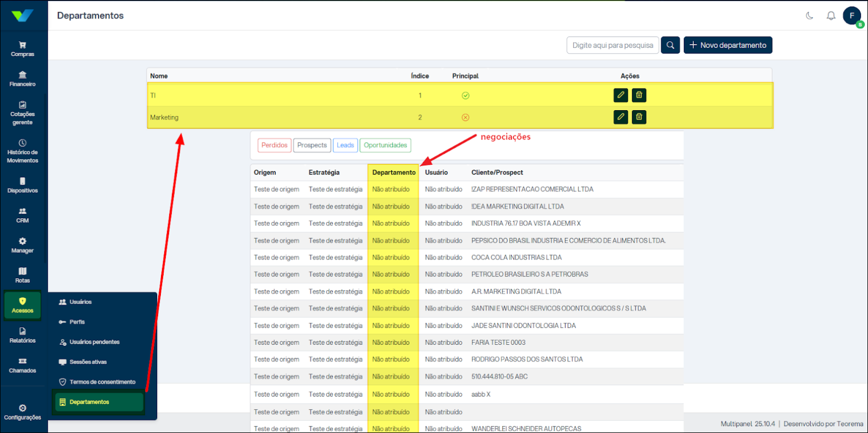Open the Rotas sidebar module
Screen dimensions: 868x433
pos(23,275)
